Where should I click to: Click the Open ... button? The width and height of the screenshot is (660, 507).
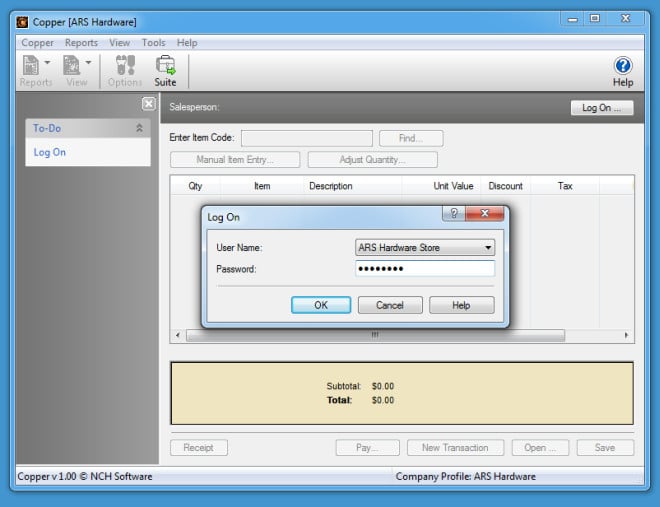[540, 448]
